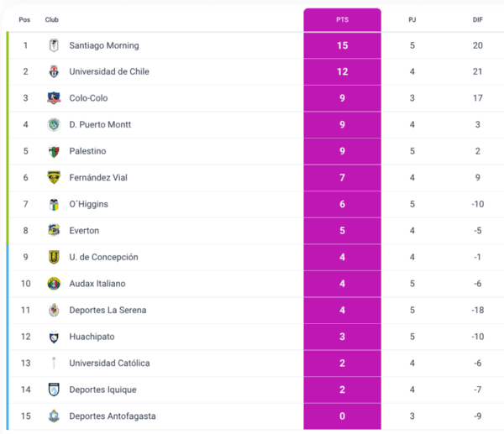Click the magenta 15 points cell
Viewport: 504px width, 434px height.
[342, 45]
